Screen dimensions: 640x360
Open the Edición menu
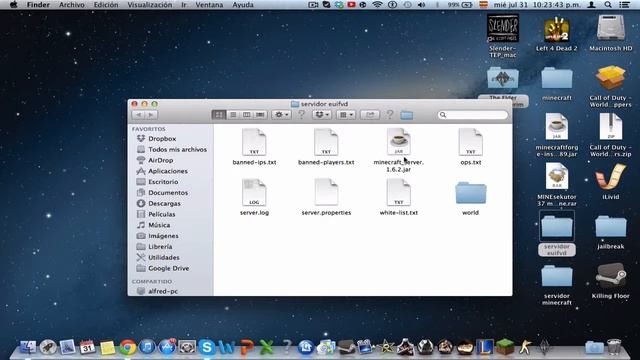106,5
